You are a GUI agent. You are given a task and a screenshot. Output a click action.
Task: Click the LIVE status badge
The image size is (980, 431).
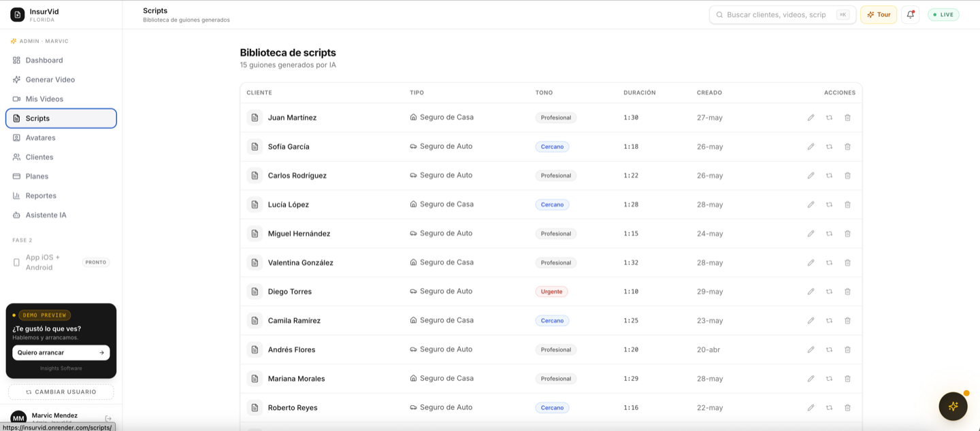click(943, 14)
